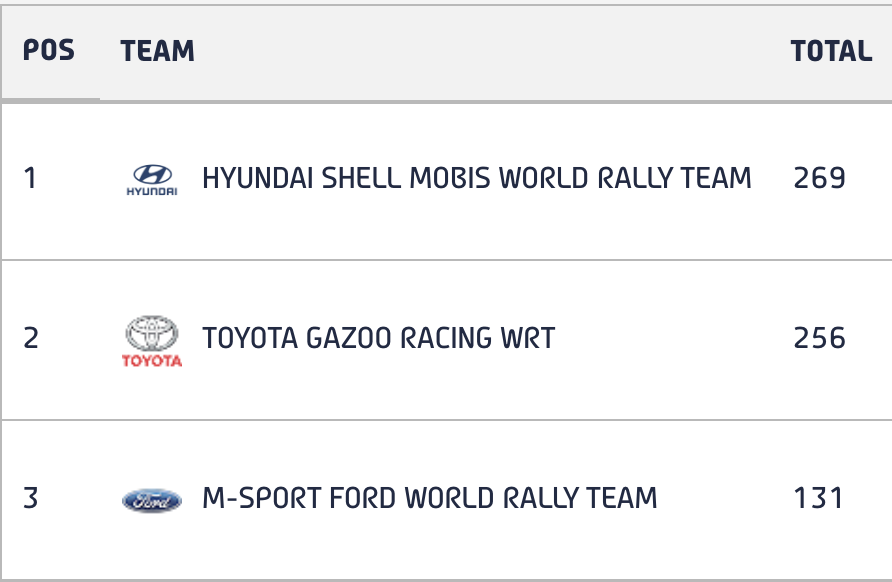
Task: Click the word HYUNDAI under the logo
Action: point(152,192)
